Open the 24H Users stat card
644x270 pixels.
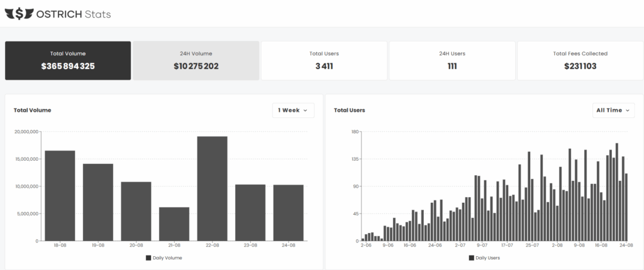click(452, 60)
